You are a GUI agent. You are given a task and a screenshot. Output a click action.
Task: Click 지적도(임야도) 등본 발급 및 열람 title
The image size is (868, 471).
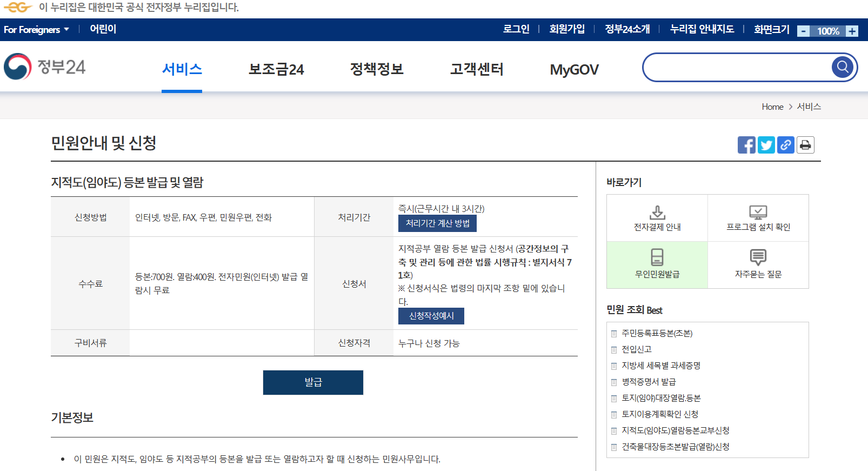pos(127,183)
